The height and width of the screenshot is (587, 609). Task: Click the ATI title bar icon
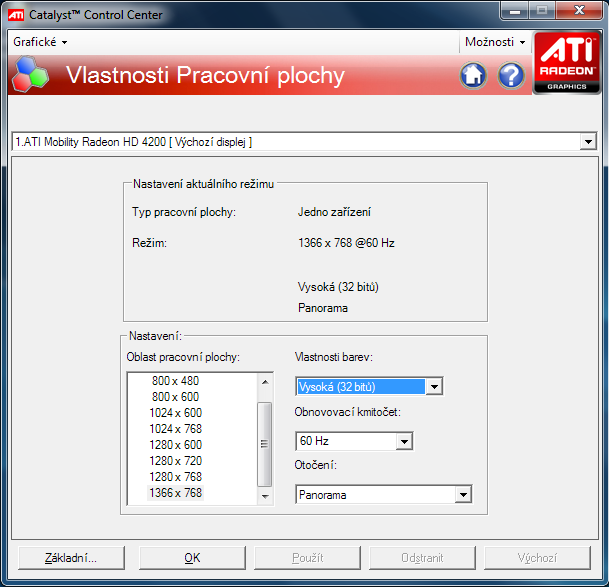point(16,15)
